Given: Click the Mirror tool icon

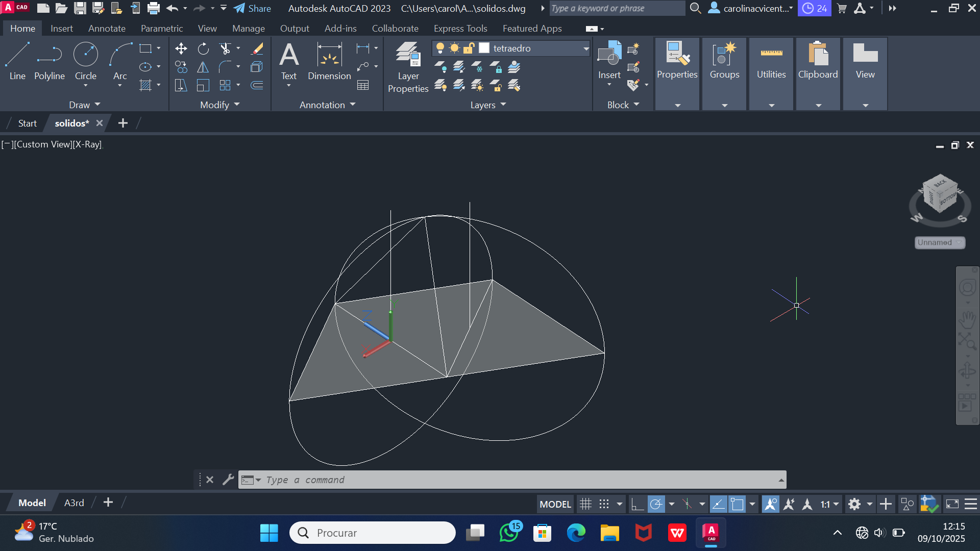Looking at the screenshot, I should click(203, 67).
